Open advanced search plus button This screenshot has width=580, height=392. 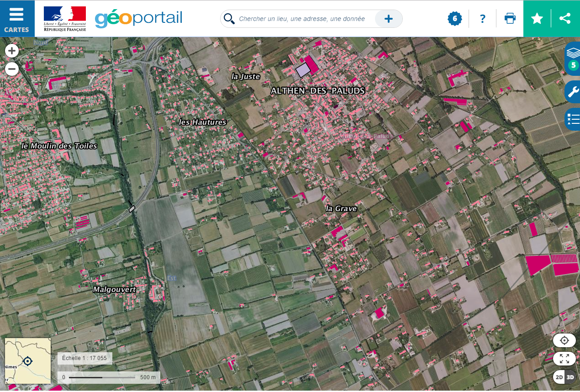[389, 19]
